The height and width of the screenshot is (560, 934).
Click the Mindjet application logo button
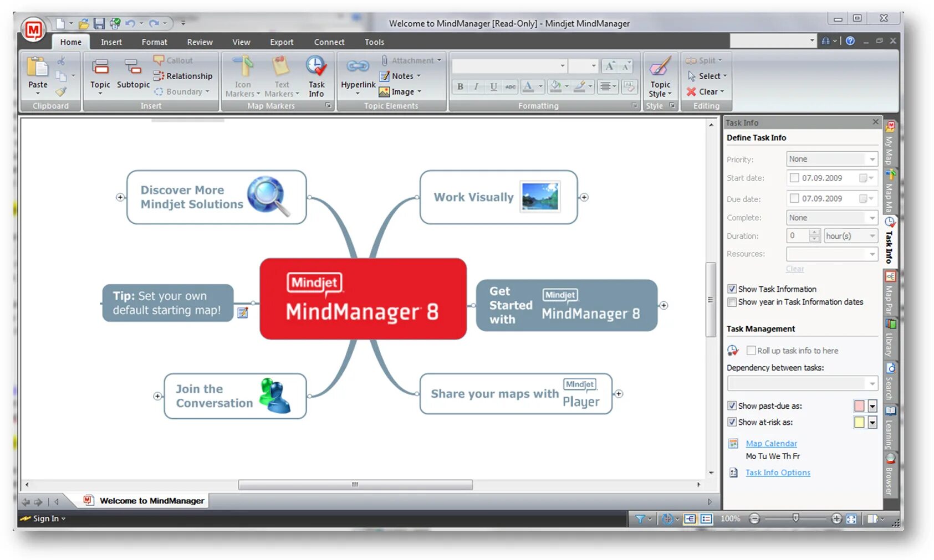33,30
